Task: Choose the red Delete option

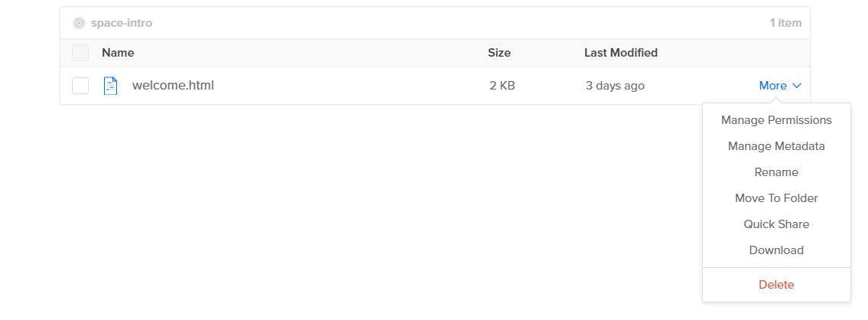Action: coord(776,285)
